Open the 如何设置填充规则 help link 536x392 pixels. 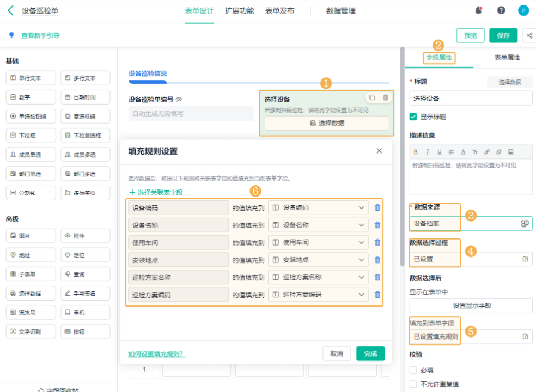point(157,354)
